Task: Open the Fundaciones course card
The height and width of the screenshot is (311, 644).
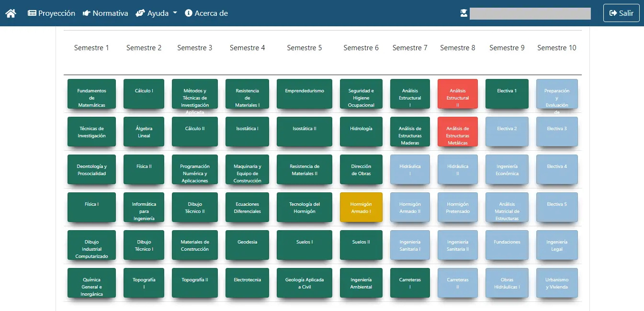Action: pos(507,245)
